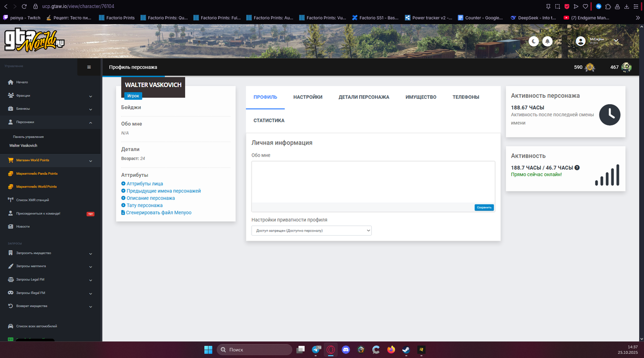The width and height of the screenshot is (644, 358).
Task: Open the peinya - Twitch bookmark
Action: coord(22,18)
